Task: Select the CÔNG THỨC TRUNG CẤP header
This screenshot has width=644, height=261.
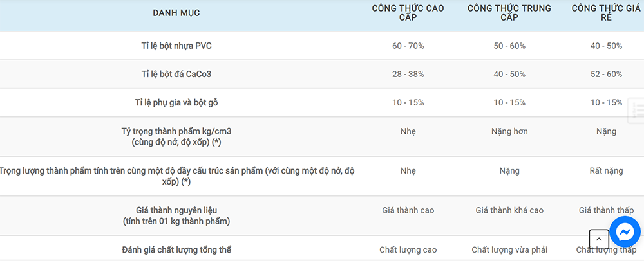Action: [509, 13]
